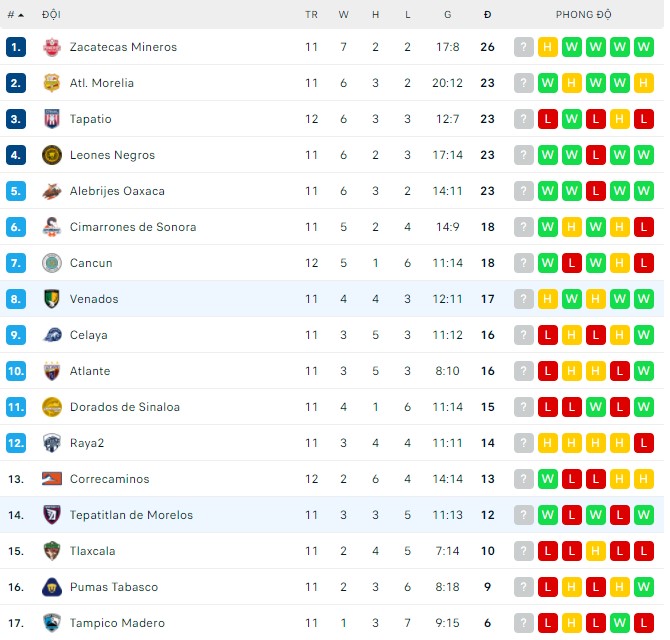
Task: Click the Tlaxcala club crest
Action: pyautogui.click(x=52, y=551)
